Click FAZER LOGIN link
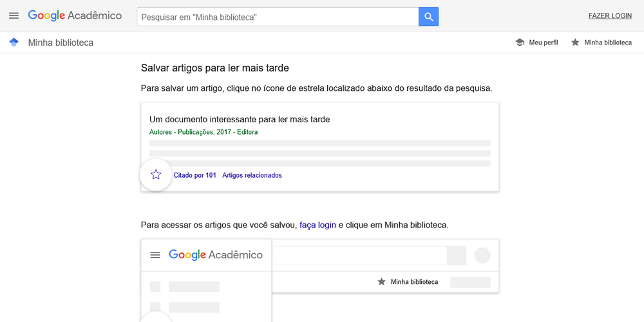The width and height of the screenshot is (644, 322). (610, 16)
